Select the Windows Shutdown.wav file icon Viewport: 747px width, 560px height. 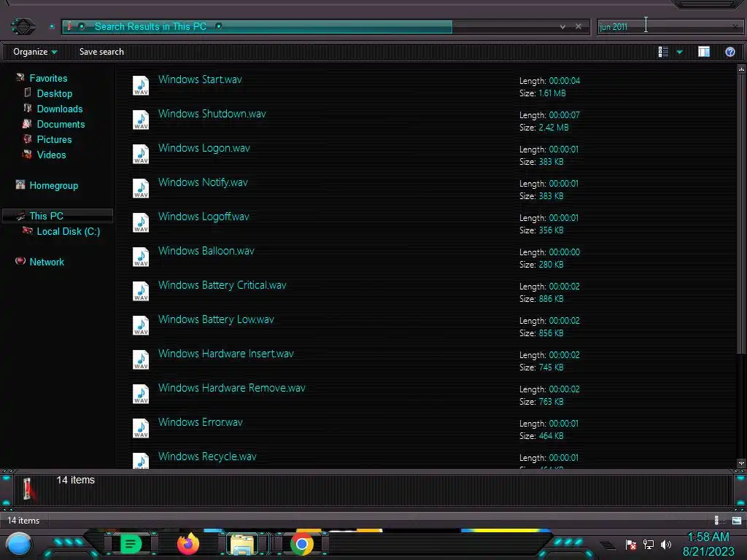(x=141, y=120)
